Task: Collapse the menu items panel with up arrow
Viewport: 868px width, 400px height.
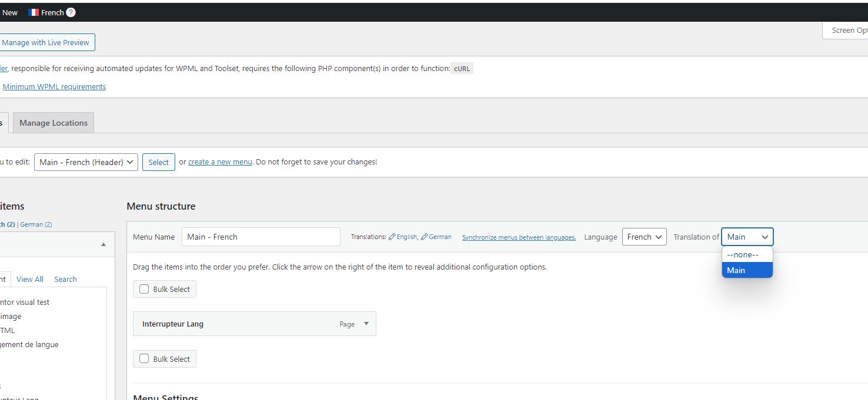Action: (x=104, y=244)
